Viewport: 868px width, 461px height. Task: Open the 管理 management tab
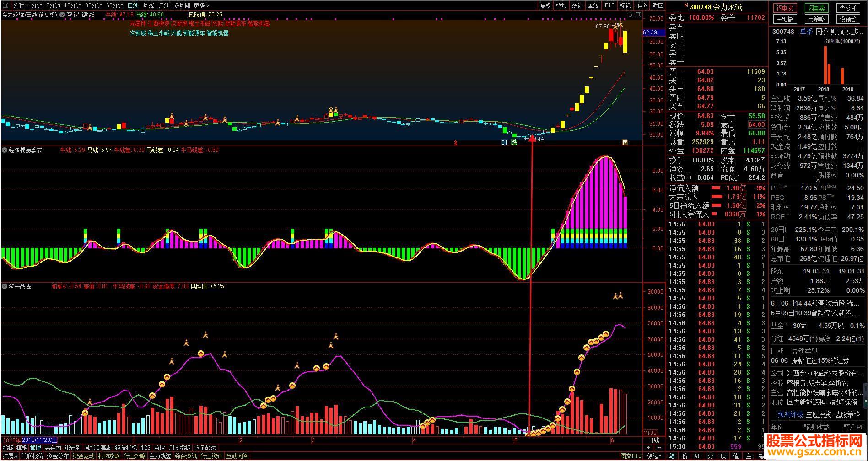36,448
